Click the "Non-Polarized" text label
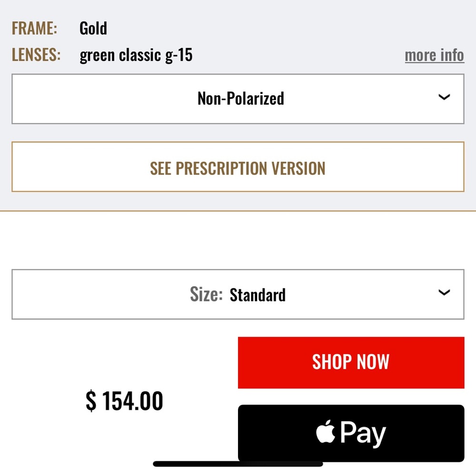 pyautogui.click(x=241, y=99)
